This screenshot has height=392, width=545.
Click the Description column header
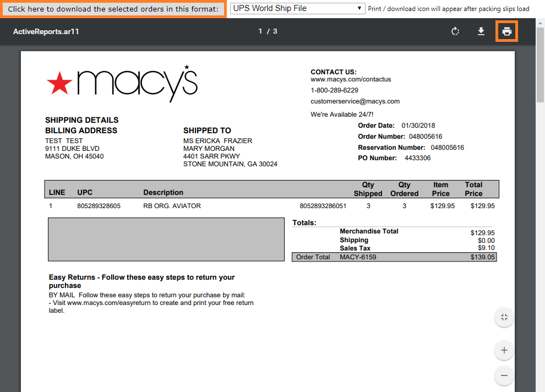[x=163, y=193]
